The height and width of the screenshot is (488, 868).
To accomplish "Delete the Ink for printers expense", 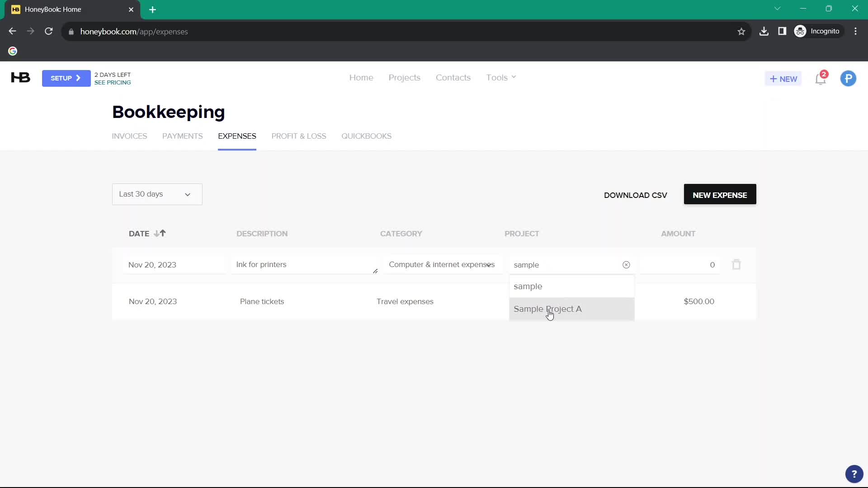I will pos(736,264).
